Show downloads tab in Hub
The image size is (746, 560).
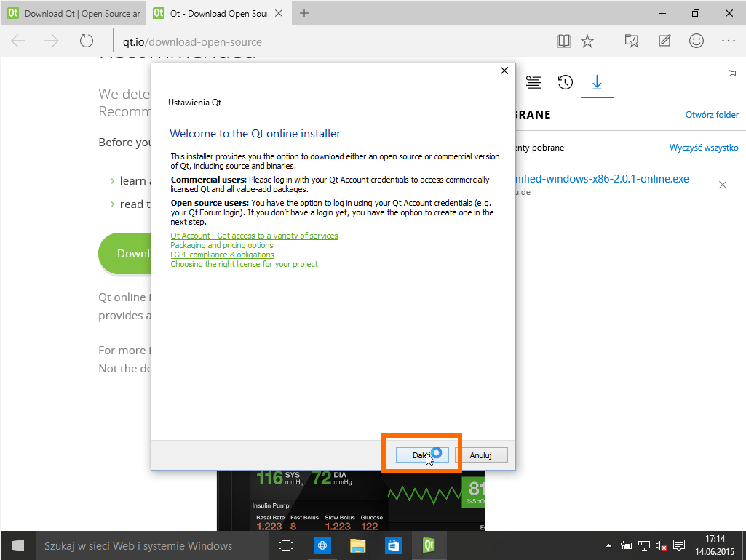click(597, 83)
